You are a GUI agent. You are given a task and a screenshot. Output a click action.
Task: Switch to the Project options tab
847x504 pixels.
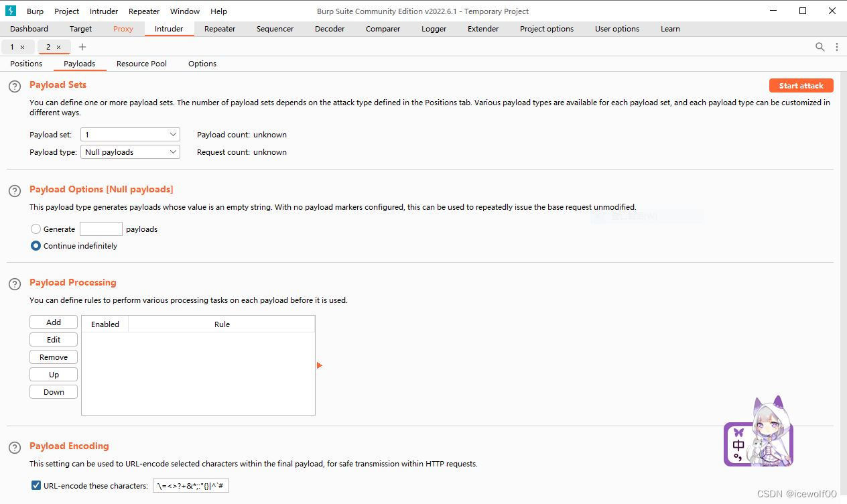click(547, 29)
